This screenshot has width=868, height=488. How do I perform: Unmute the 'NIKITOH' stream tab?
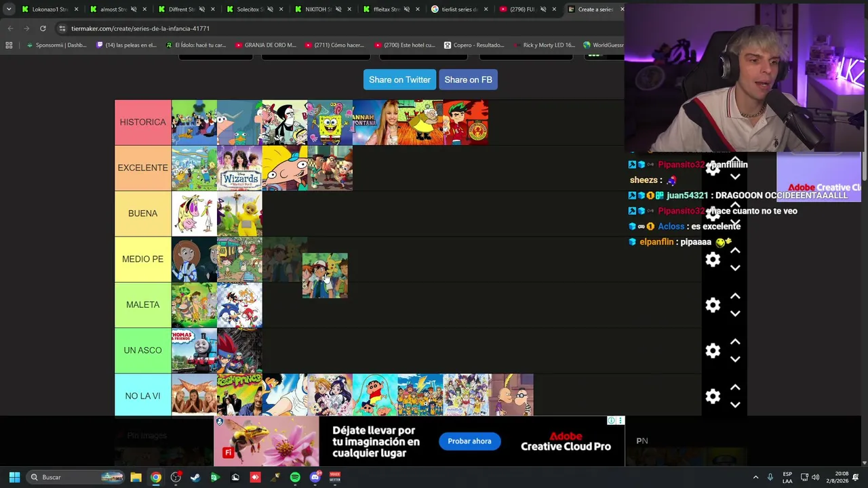338,9
